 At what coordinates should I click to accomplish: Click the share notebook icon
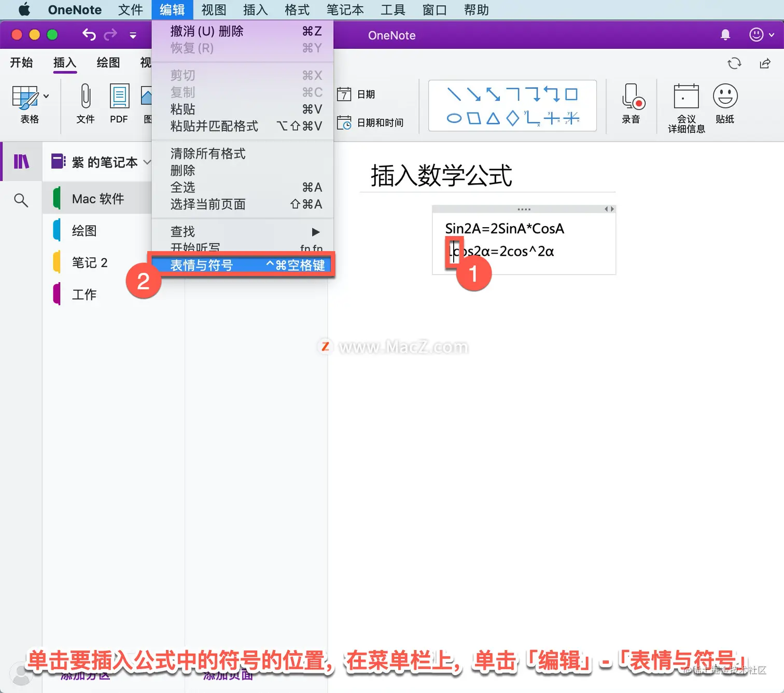point(765,63)
